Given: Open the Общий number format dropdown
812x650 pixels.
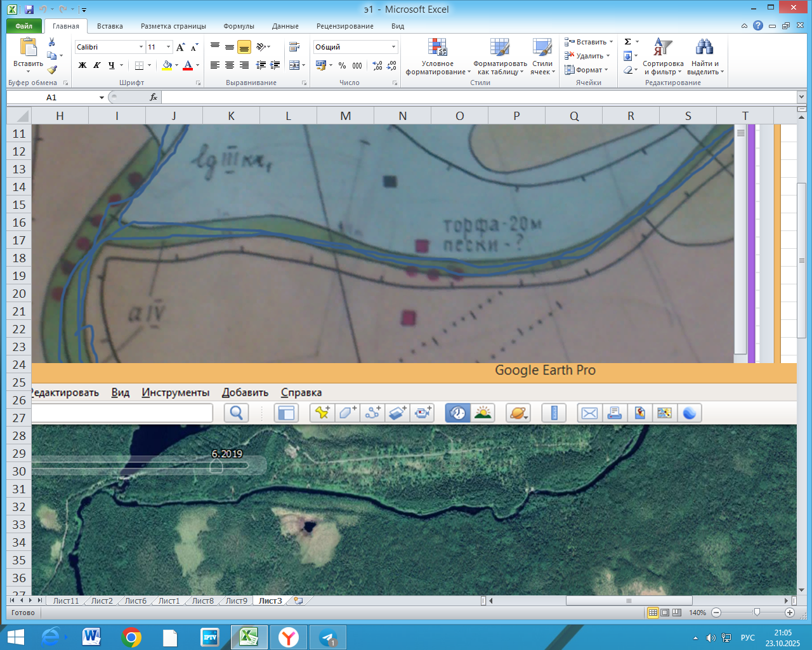Looking at the screenshot, I should [x=393, y=47].
